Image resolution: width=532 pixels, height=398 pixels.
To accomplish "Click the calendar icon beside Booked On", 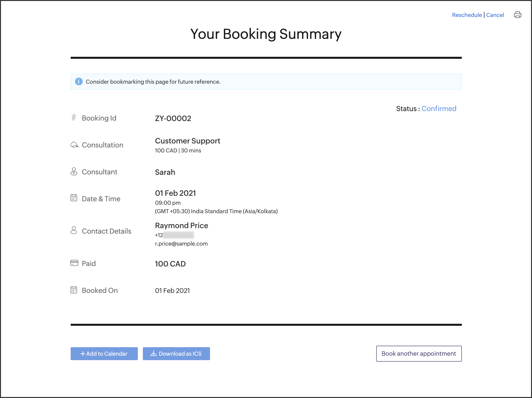I will (74, 290).
